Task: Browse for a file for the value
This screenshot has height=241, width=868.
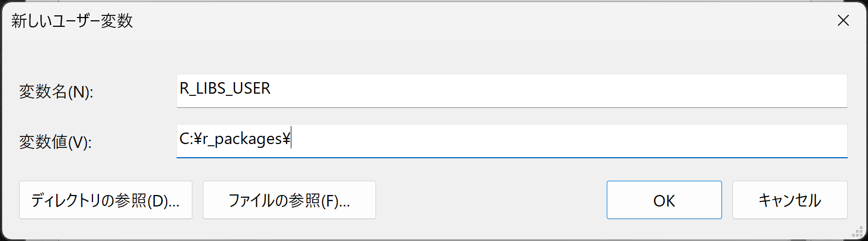Action: (289, 200)
